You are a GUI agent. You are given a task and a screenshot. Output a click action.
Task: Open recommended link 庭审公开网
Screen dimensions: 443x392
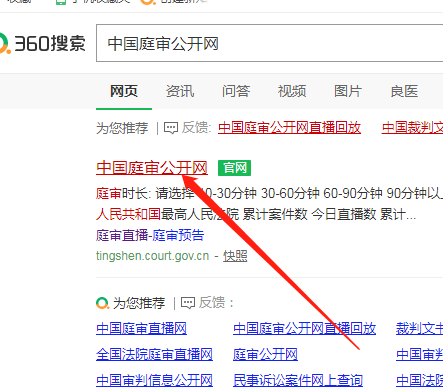(265, 354)
